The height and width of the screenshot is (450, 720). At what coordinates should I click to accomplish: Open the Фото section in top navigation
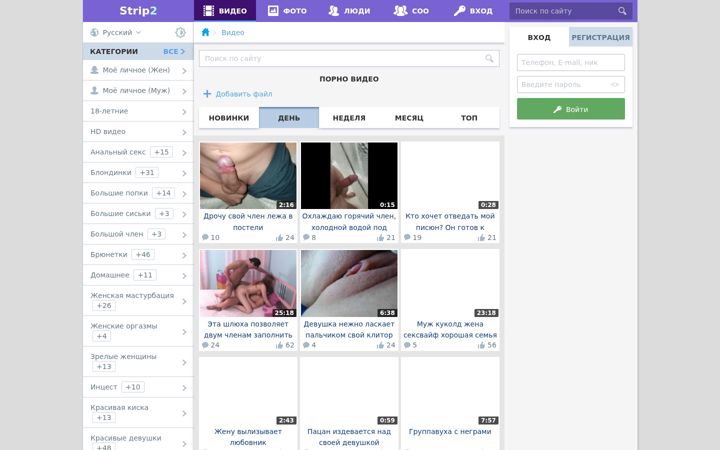pos(287,11)
